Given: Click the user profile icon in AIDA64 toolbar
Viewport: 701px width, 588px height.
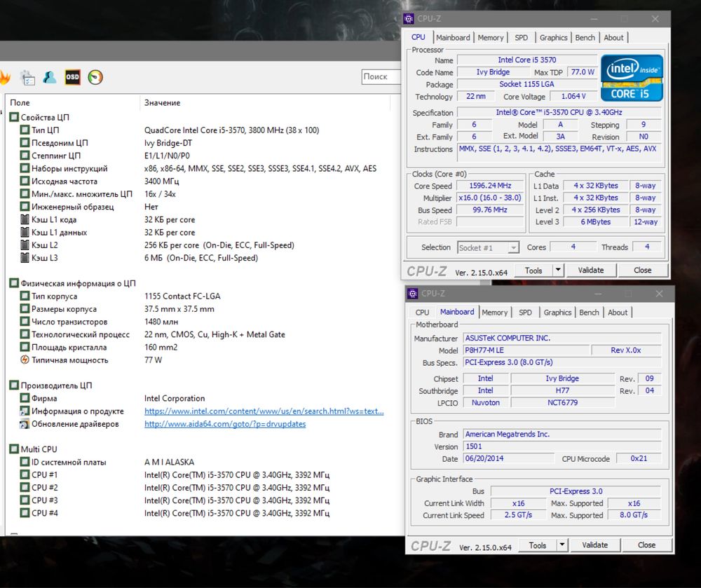Looking at the screenshot, I should 50,77.
